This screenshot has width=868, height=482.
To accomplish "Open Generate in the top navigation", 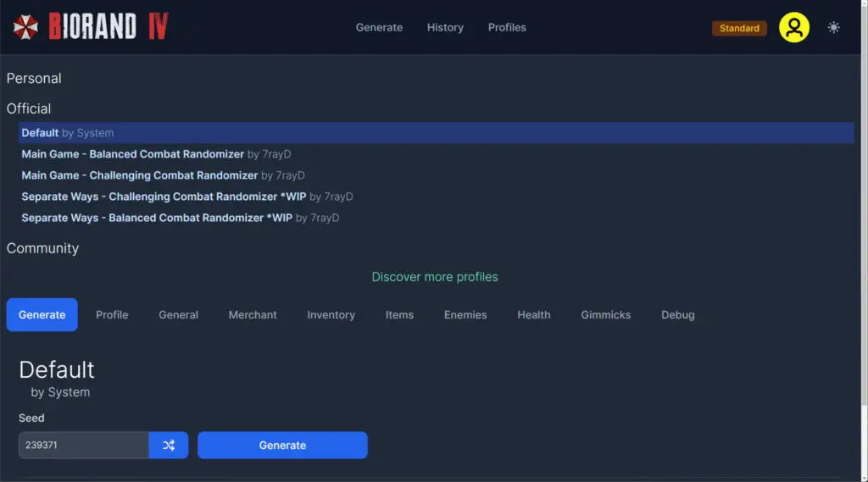I will [x=379, y=27].
